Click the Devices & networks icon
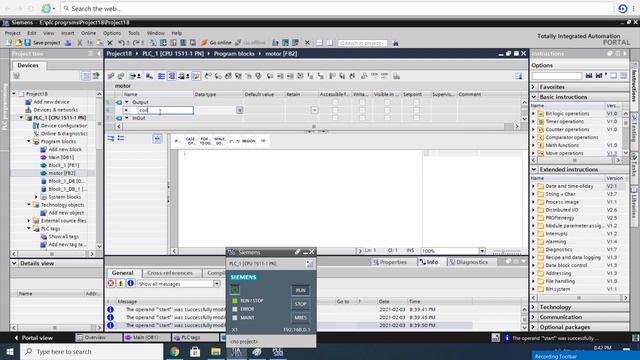640x360 pixels. pos(28,110)
